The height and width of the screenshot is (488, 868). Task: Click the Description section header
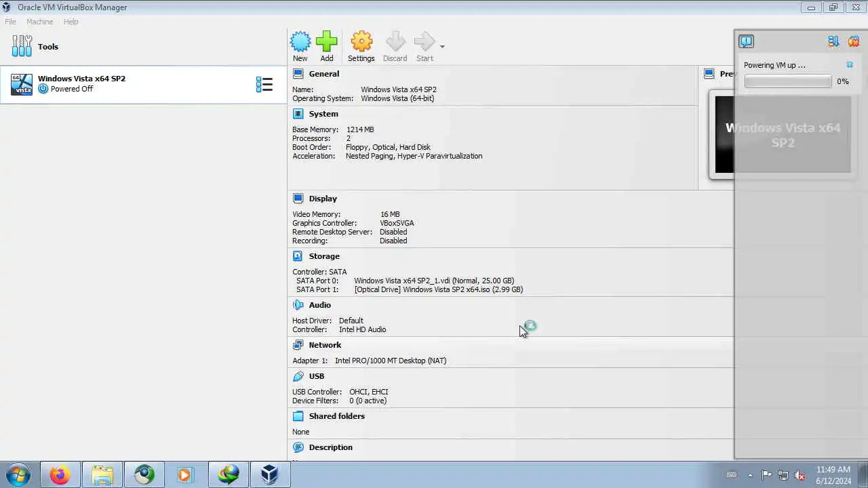coord(331,447)
